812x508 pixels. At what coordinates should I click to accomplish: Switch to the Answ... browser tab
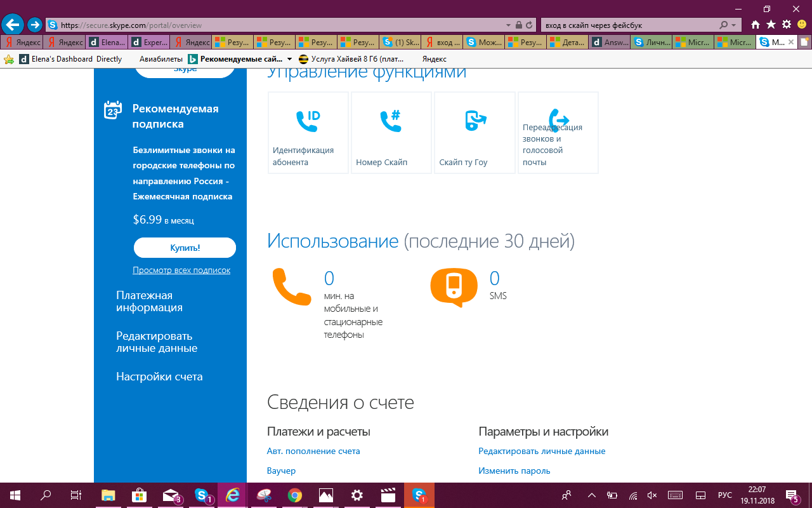point(610,43)
